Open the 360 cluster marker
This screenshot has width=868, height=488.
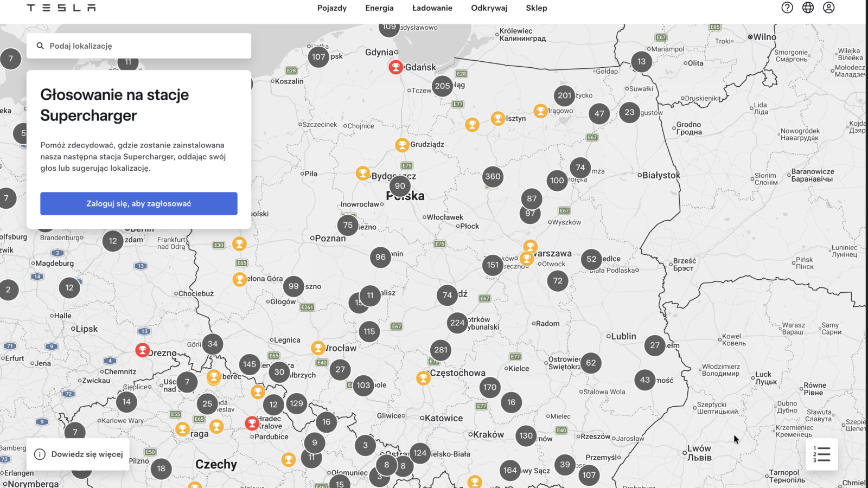point(493,176)
